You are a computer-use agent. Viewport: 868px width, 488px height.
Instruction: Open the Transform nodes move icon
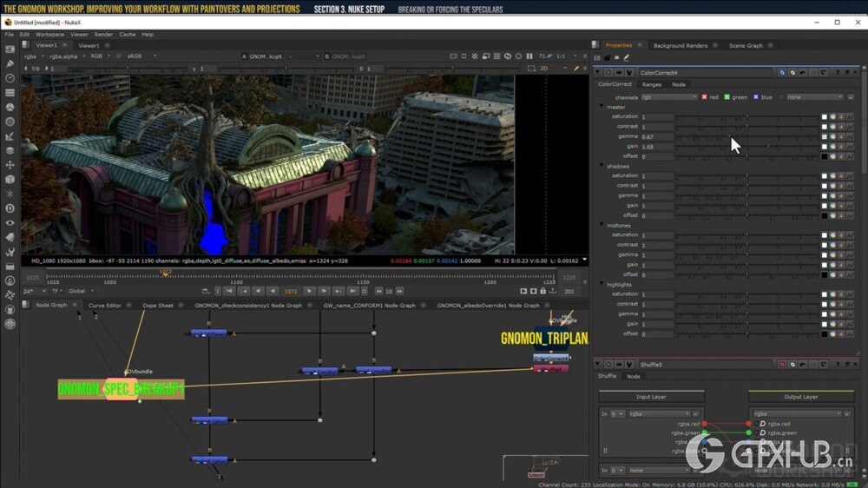pyautogui.click(x=10, y=164)
